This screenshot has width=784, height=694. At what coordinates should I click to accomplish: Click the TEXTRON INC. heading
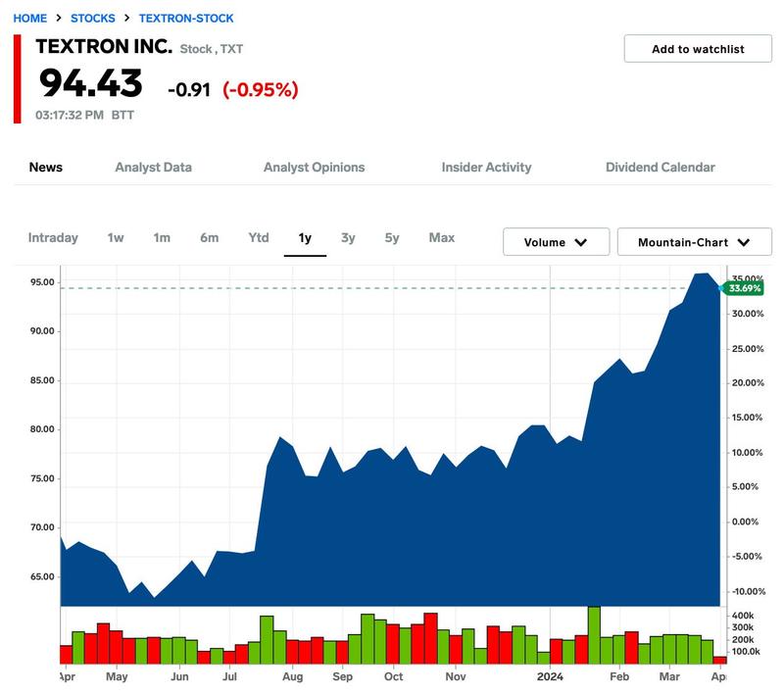[104, 46]
